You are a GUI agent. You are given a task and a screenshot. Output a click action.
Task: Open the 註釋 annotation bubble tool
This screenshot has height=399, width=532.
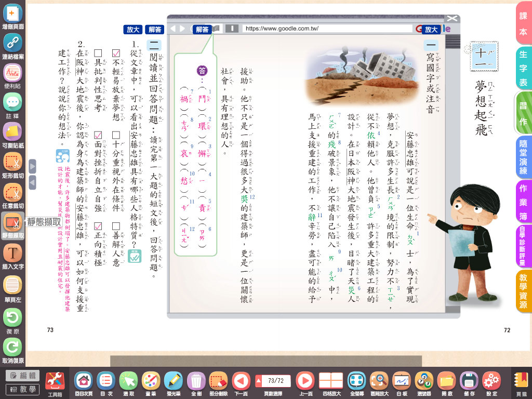coord(12,106)
